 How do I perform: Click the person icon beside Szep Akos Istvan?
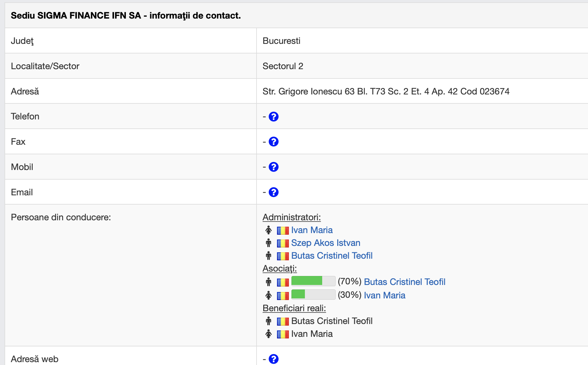[268, 243]
